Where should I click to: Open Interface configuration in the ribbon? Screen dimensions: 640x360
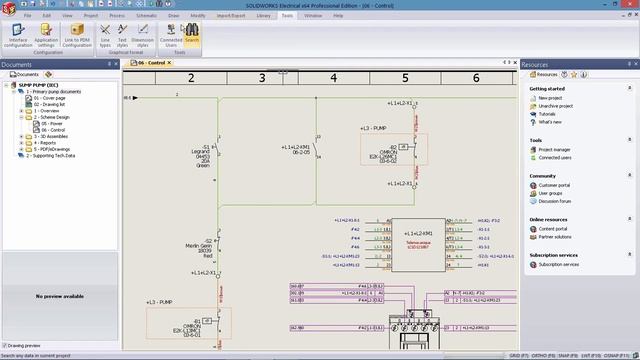(18, 35)
